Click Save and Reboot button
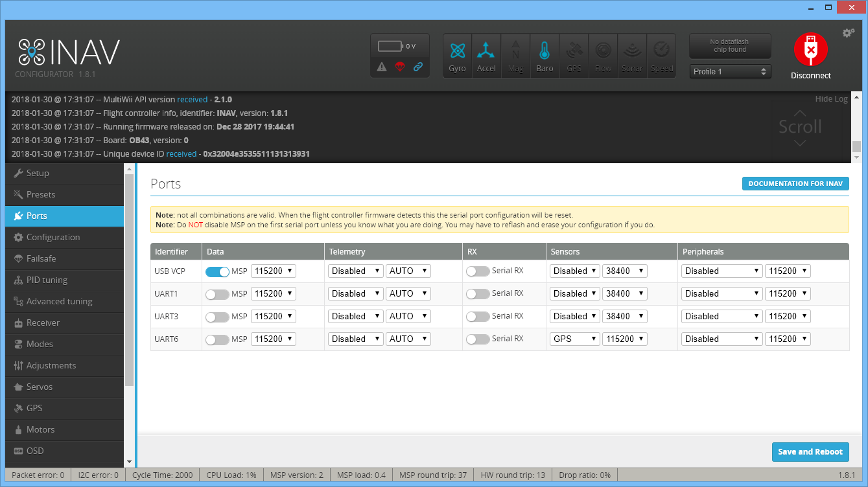This screenshot has height=487, width=868. [x=810, y=452]
